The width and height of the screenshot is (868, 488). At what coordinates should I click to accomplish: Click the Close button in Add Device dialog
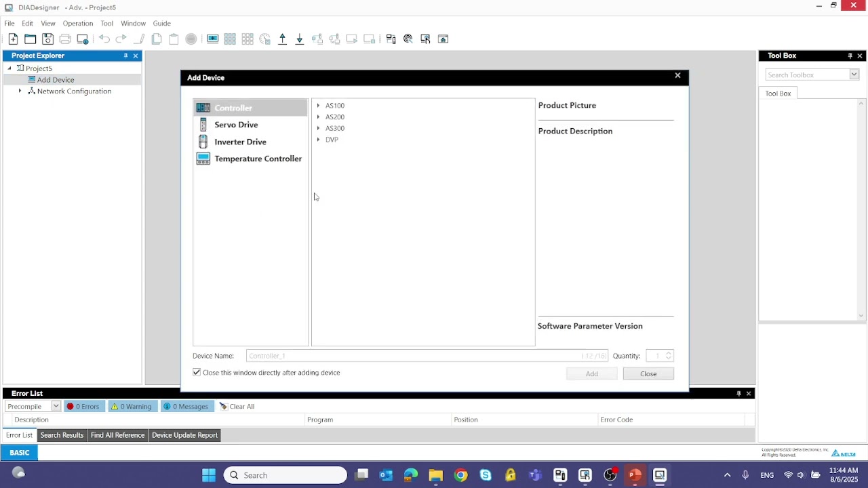[648, 373]
